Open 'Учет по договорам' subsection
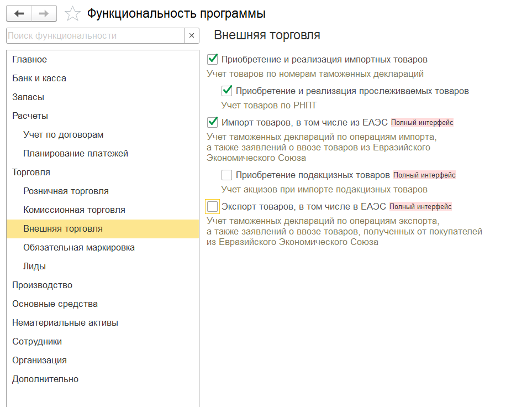Screen dimensions: 532x407 point(102,134)
